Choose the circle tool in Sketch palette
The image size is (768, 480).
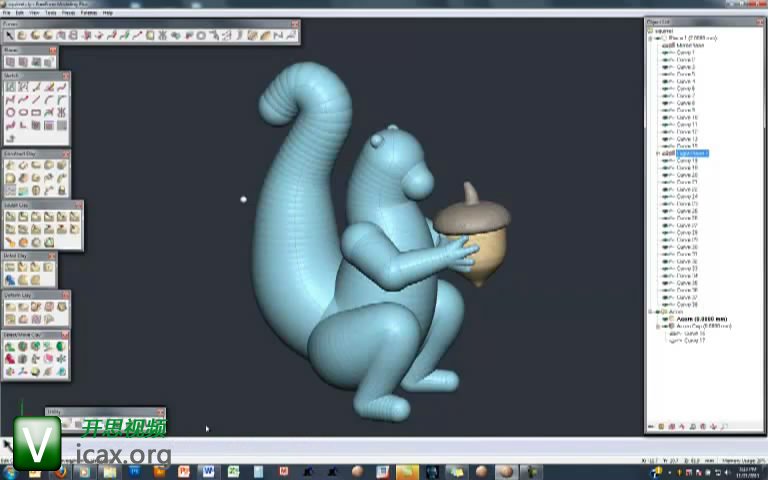click(x=10, y=113)
